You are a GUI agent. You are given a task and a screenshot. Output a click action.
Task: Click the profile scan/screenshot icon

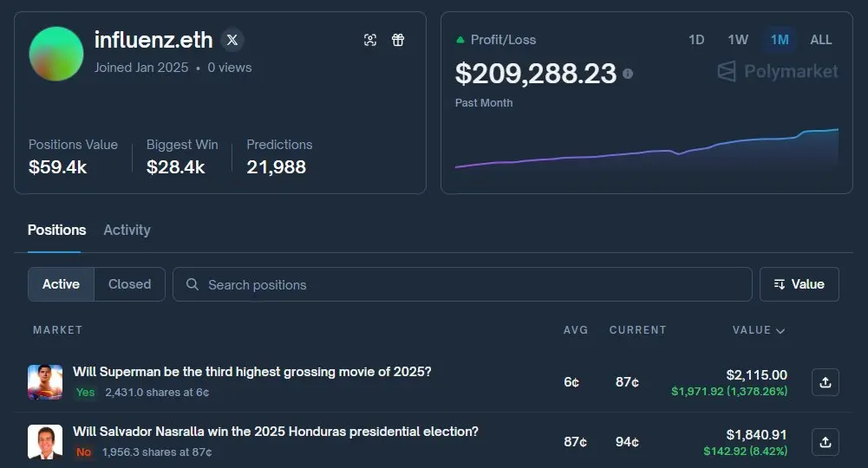tap(370, 40)
